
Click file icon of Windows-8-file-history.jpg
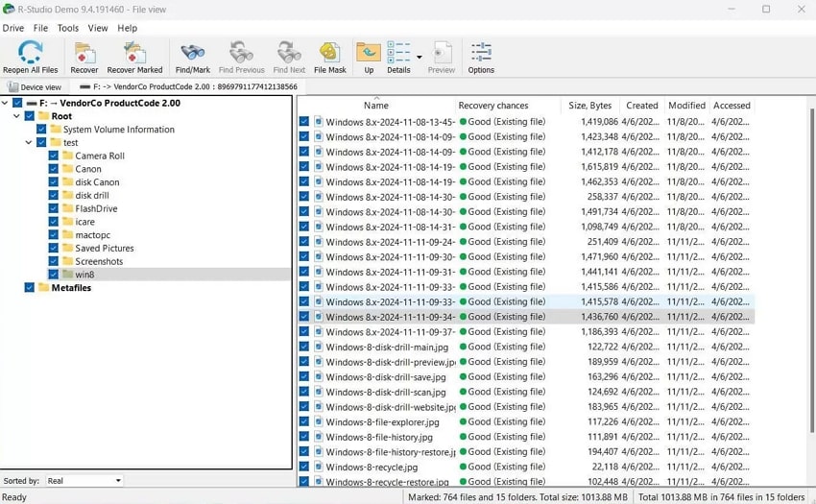(x=319, y=436)
